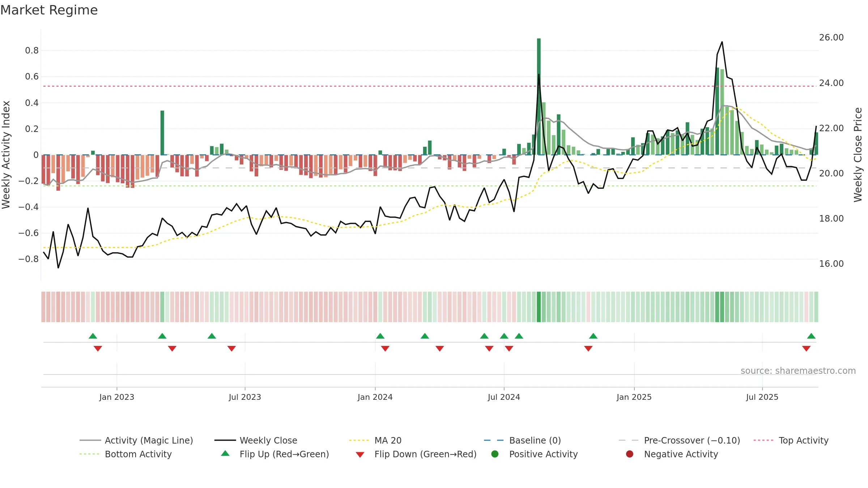Click the Positive Activity legend entry
868x488 pixels.
[x=535, y=454]
